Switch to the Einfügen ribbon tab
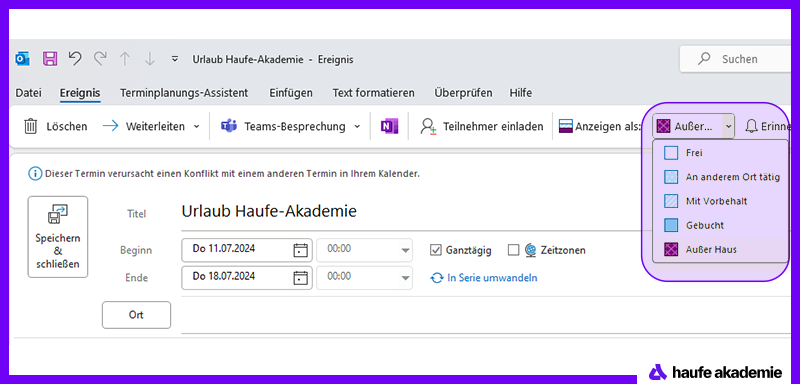 (x=291, y=93)
